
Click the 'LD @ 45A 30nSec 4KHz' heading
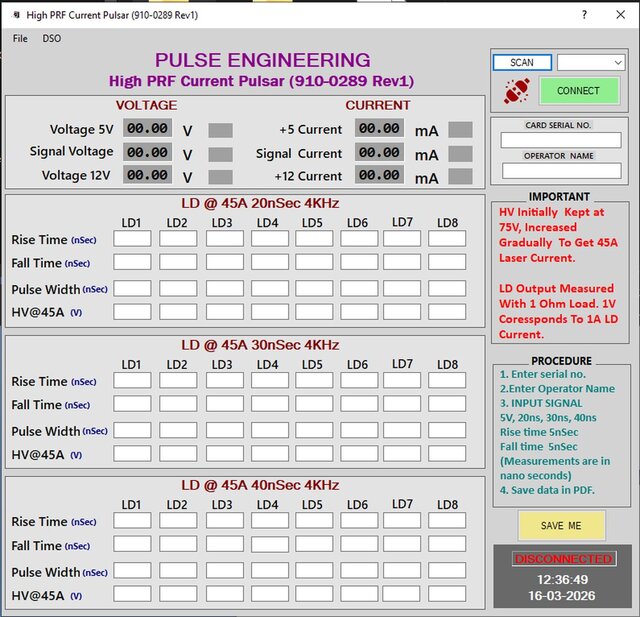[260, 345]
